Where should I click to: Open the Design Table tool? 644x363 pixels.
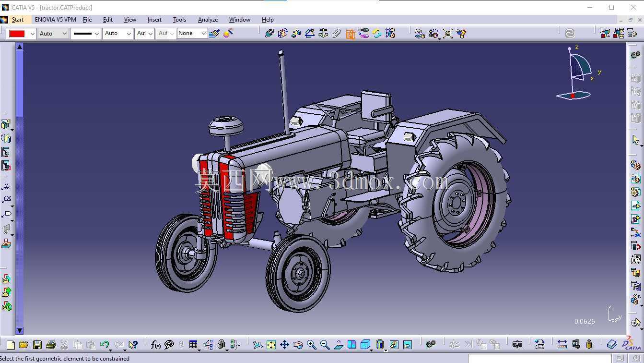click(x=193, y=344)
